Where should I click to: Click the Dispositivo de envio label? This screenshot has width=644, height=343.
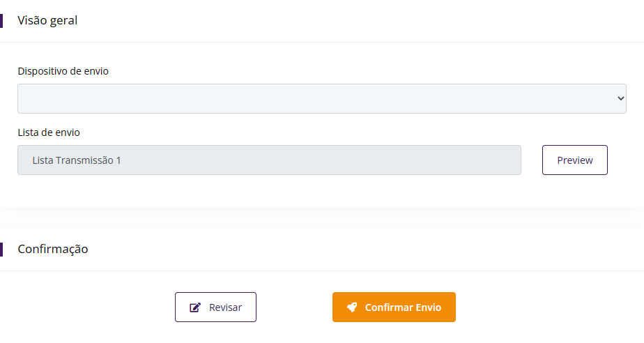(63, 71)
